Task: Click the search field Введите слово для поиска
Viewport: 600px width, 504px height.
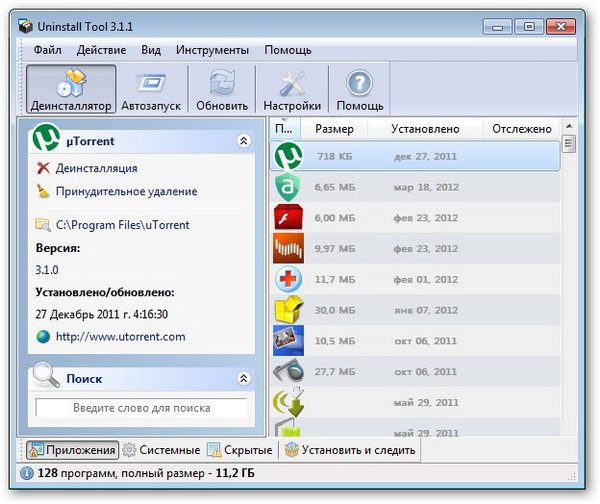Action: point(141,408)
